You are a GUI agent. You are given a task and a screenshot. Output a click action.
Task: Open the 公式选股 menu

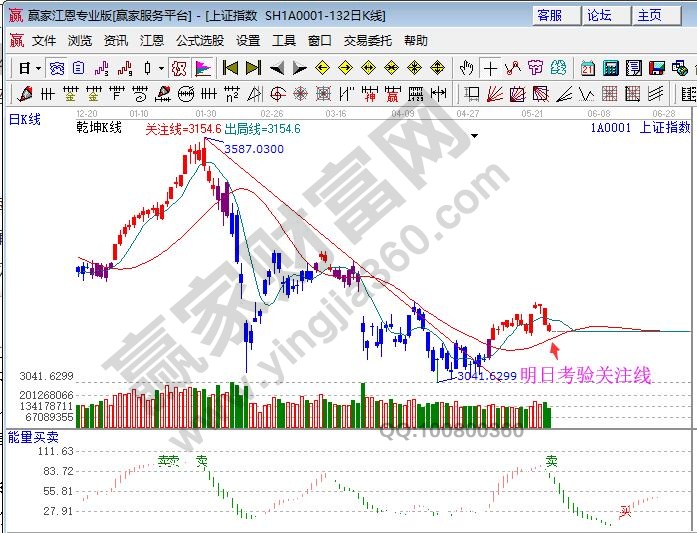coord(200,41)
